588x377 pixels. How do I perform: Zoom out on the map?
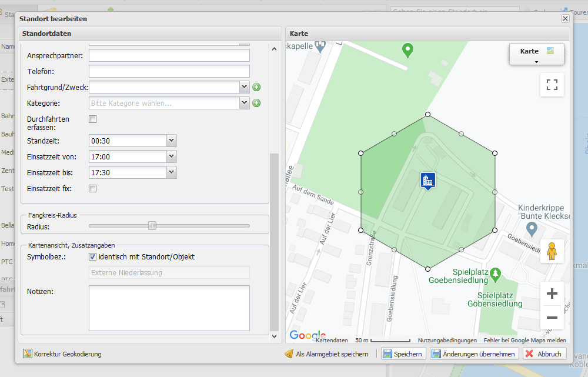click(x=552, y=318)
